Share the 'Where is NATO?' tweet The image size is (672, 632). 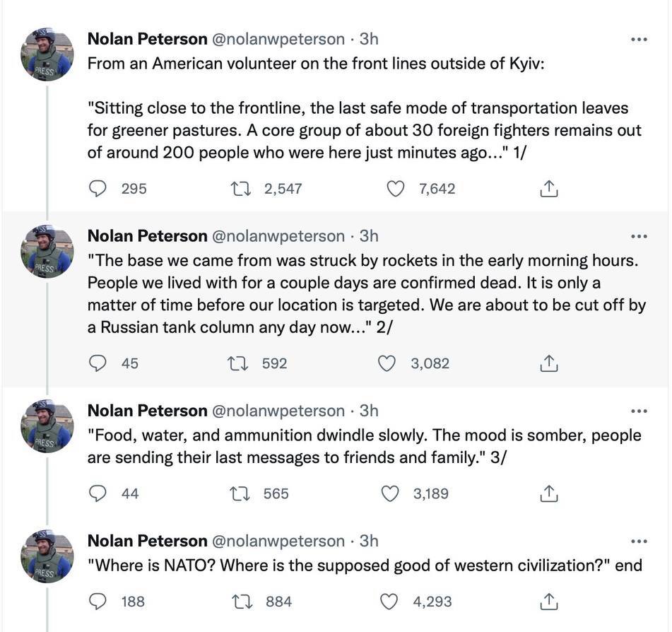tap(549, 602)
